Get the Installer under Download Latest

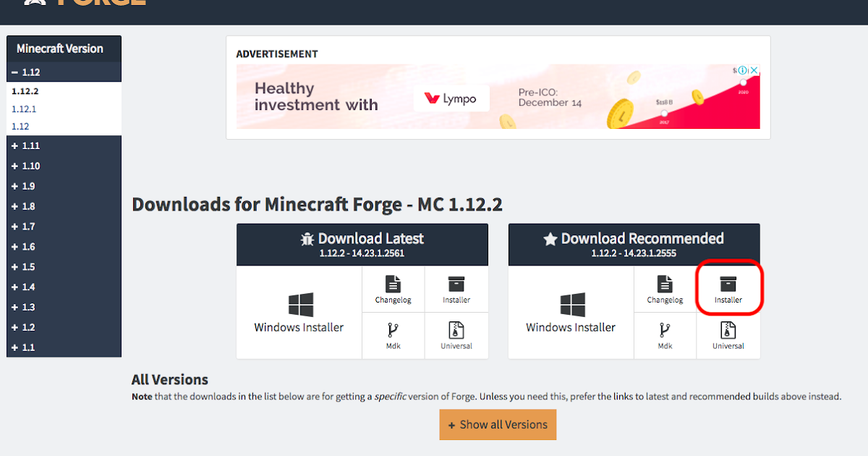click(456, 290)
